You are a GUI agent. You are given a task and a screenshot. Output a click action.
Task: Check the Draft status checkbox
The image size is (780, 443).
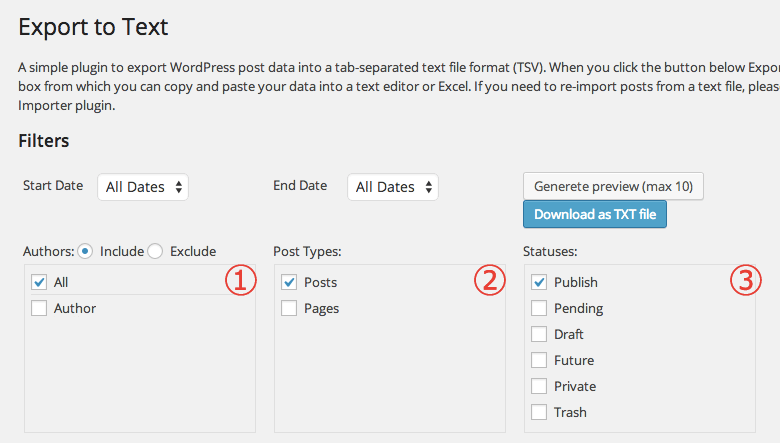click(539, 334)
